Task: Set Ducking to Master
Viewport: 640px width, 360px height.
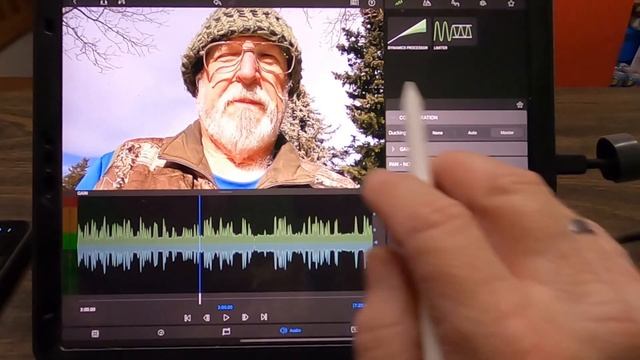Action: coord(507,133)
